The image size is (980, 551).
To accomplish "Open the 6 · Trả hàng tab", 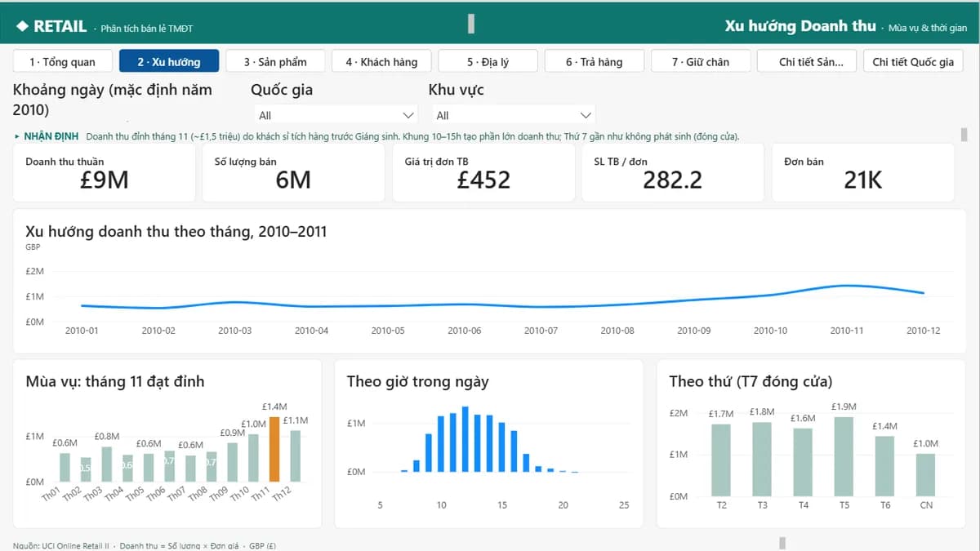I will [594, 61].
